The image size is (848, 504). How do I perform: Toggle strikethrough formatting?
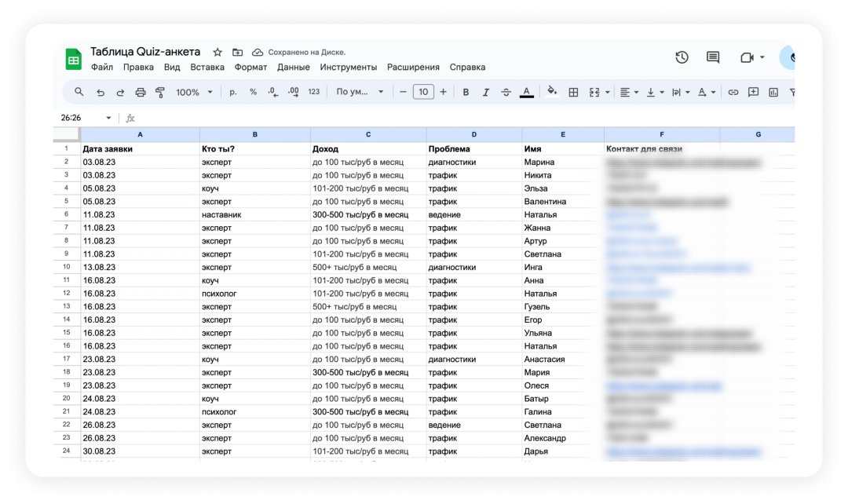click(506, 93)
